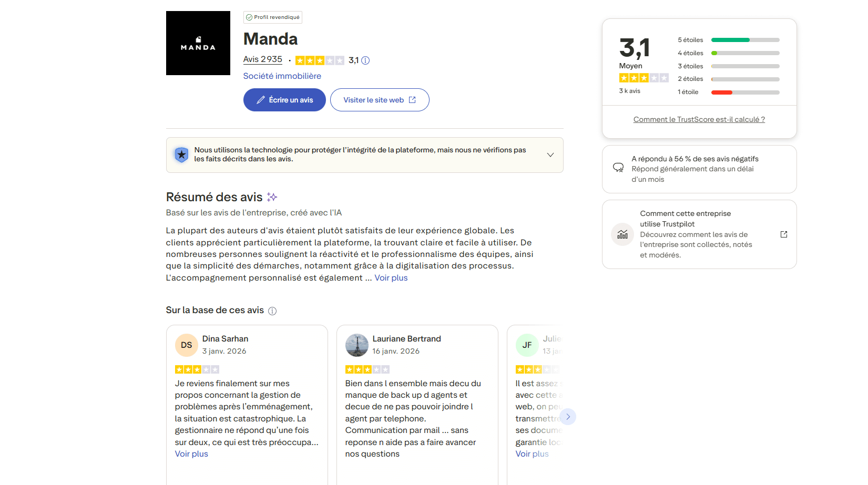The image size is (868, 485).
Task: Click the info icon next to "Sur la base de ces avis"
Action: point(272,311)
